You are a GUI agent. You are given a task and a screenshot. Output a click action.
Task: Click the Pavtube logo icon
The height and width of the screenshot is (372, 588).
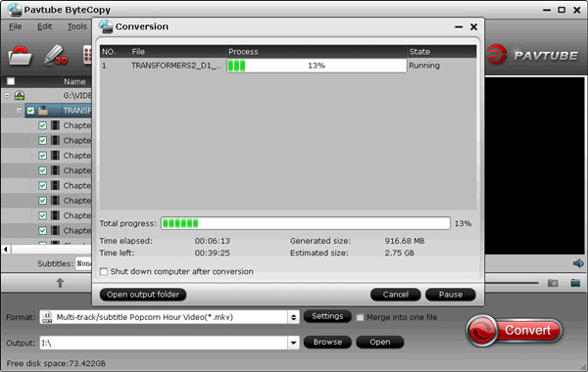[x=497, y=54]
